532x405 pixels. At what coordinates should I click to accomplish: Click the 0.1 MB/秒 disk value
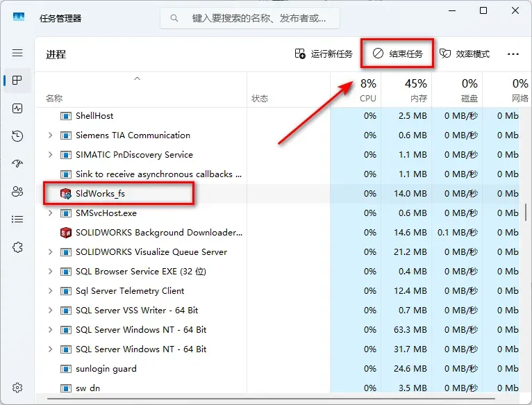point(458,233)
